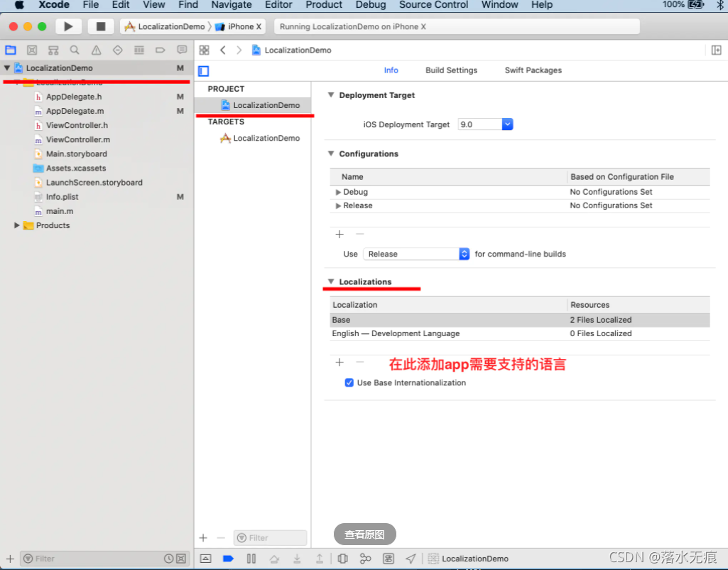Image resolution: width=728 pixels, height=570 pixels.
Task: Open the Issue navigator warning icon
Action: (x=96, y=50)
